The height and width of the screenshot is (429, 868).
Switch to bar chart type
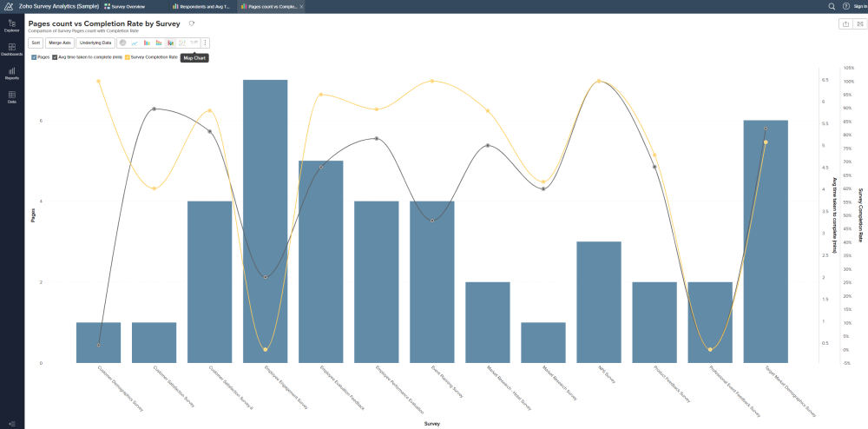pyautogui.click(x=147, y=43)
